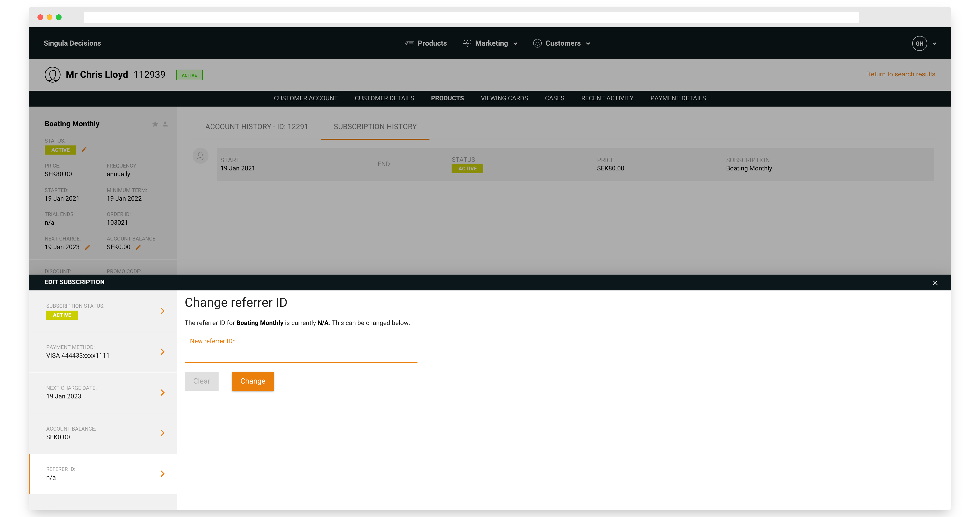
Task: Focus the New referrer ID input field
Action: [300, 354]
